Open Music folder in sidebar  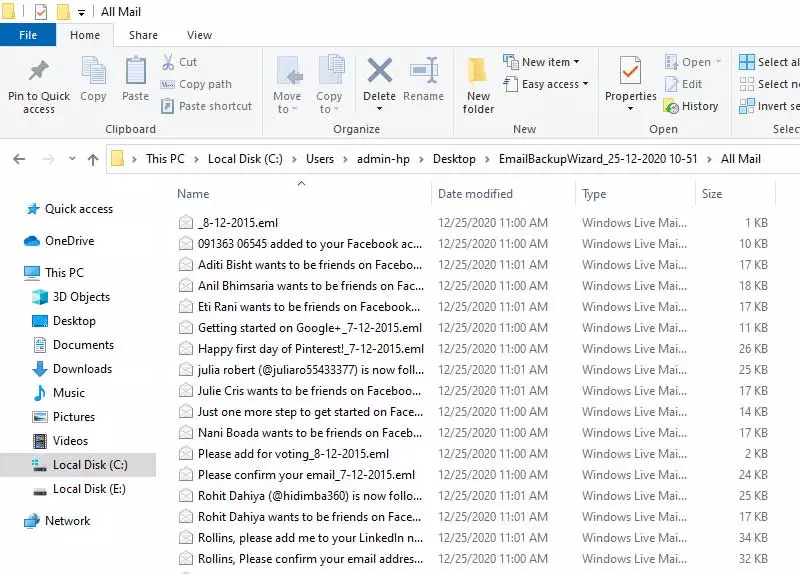(x=59, y=392)
